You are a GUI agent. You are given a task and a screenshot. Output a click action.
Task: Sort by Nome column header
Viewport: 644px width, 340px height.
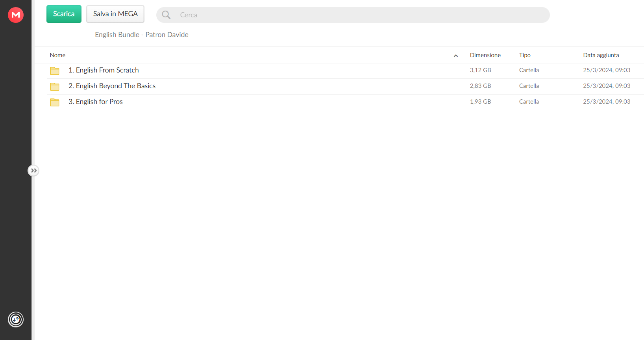[57, 55]
